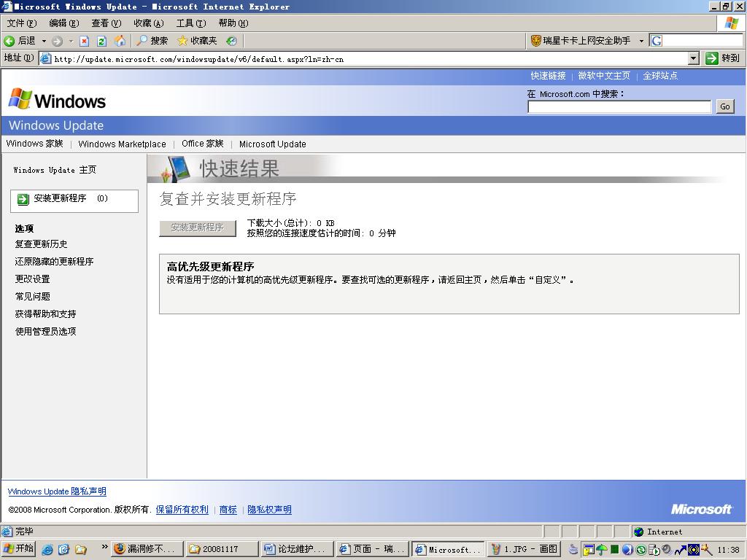Open the 帮助(H) menu

(x=233, y=23)
